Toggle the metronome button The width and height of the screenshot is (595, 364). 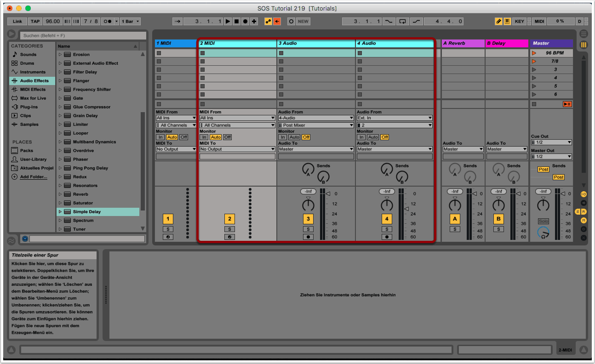click(x=107, y=22)
